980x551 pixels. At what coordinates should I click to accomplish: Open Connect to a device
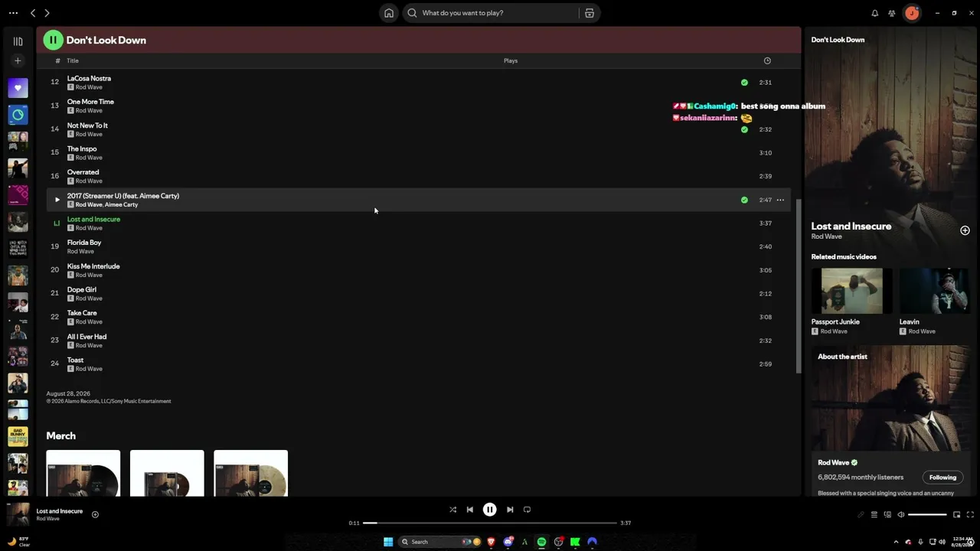tap(888, 514)
